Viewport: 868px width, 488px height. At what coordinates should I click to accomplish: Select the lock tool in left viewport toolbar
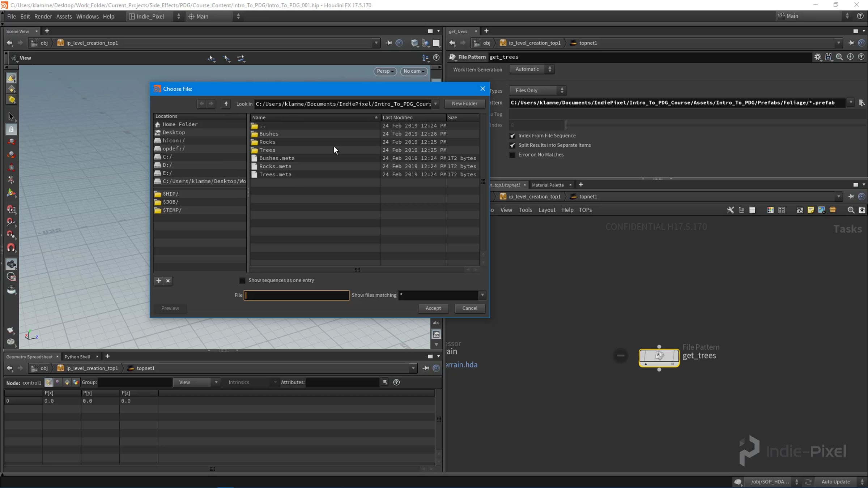(11, 129)
